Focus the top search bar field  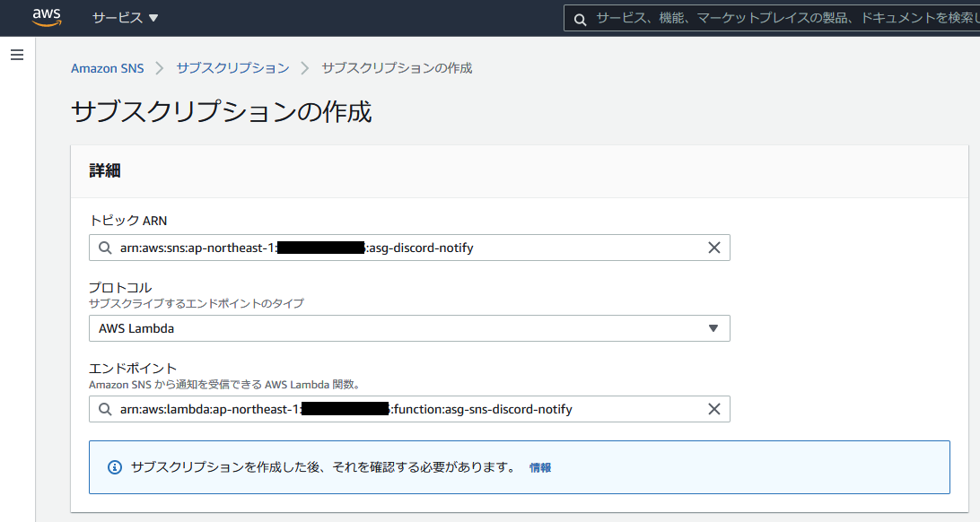[772, 18]
